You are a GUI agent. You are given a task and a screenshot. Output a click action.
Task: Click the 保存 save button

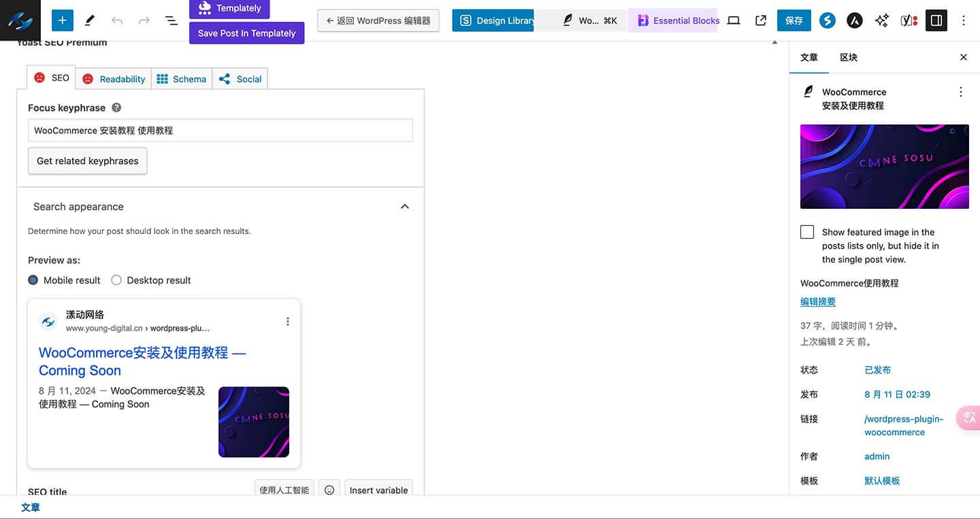(x=794, y=20)
